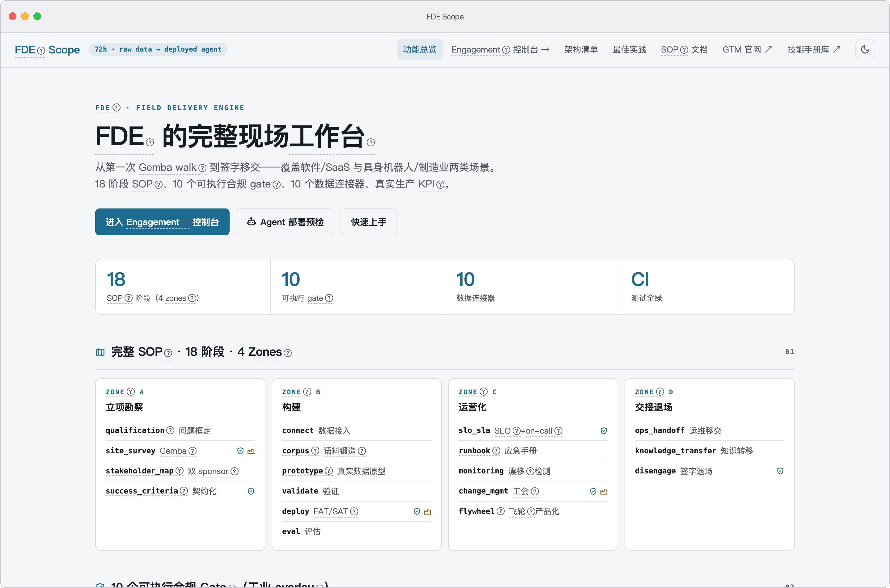890x588 pixels.
Task: Click the help icon next to flywheel entry
Action: (x=501, y=511)
